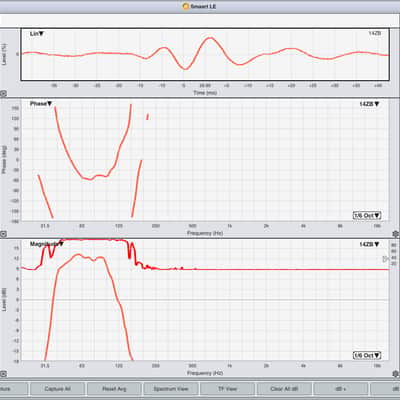Open the Phase plot gear settings
Viewport: 400px width, 400px height.
point(396,234)
